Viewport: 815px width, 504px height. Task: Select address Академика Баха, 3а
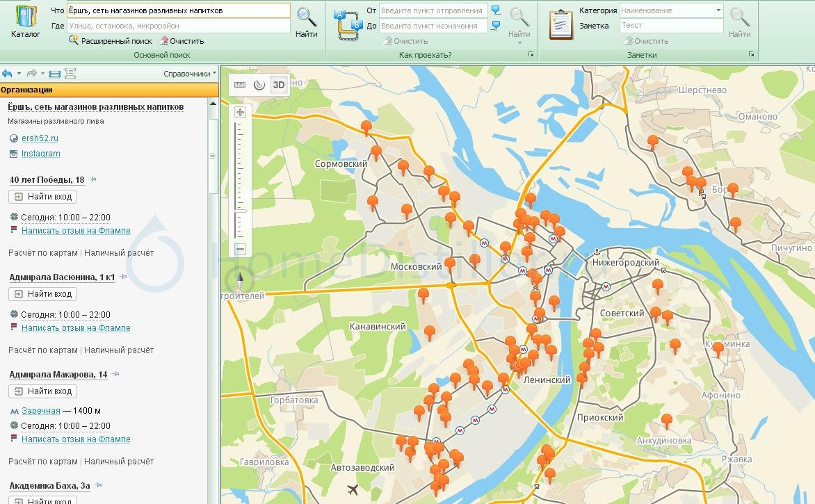(50, 486)
